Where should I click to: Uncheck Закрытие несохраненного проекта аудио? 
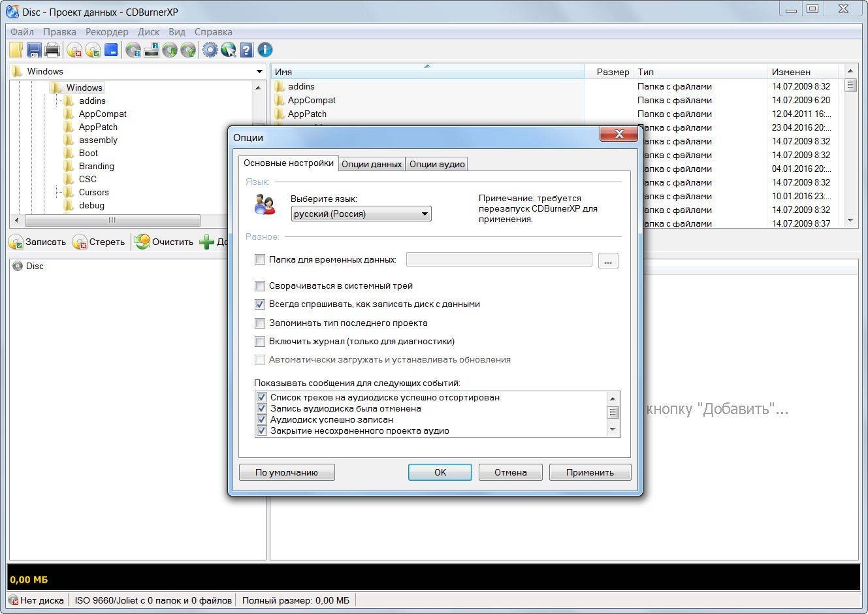click(x=262, y=430)
